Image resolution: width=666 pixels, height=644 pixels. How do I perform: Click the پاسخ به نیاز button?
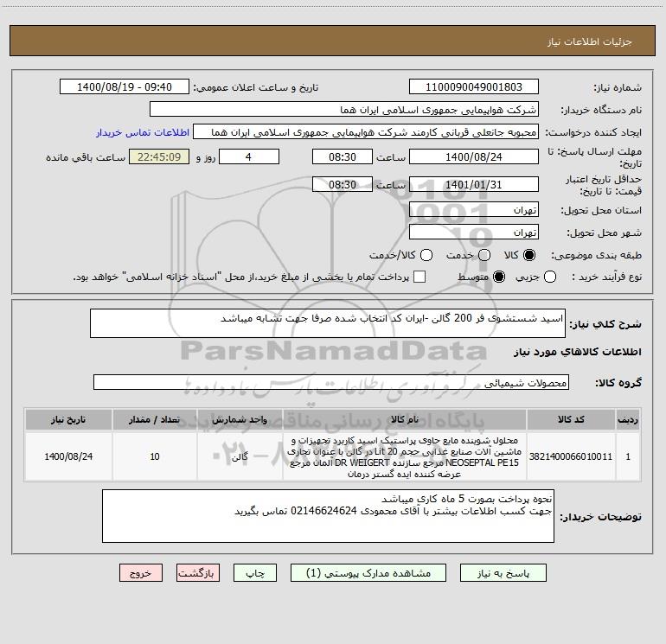503,573
